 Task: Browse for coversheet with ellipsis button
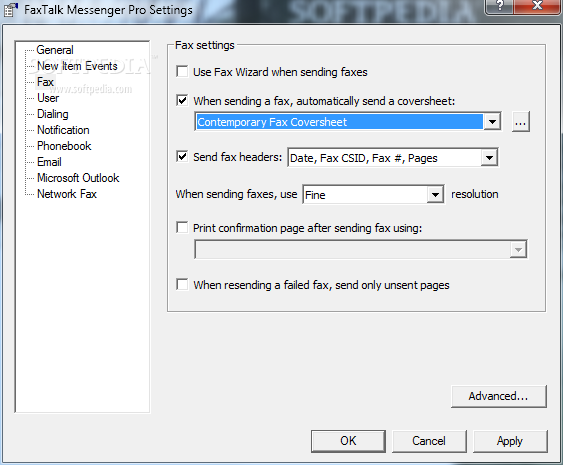(521, 122)
